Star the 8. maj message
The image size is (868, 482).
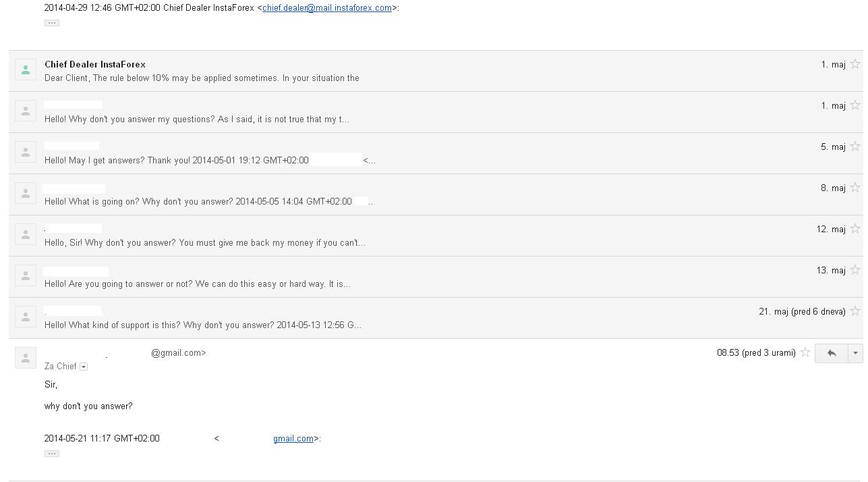pos(855,188)
